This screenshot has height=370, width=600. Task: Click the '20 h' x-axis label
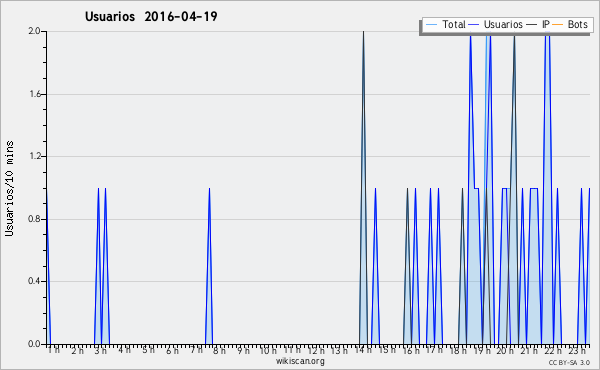click(506, 350)
